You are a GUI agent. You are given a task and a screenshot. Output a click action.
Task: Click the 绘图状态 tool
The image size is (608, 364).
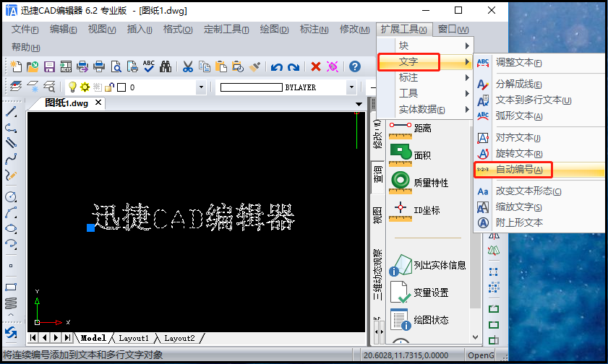pyautogui.click(x=419, y=320)
